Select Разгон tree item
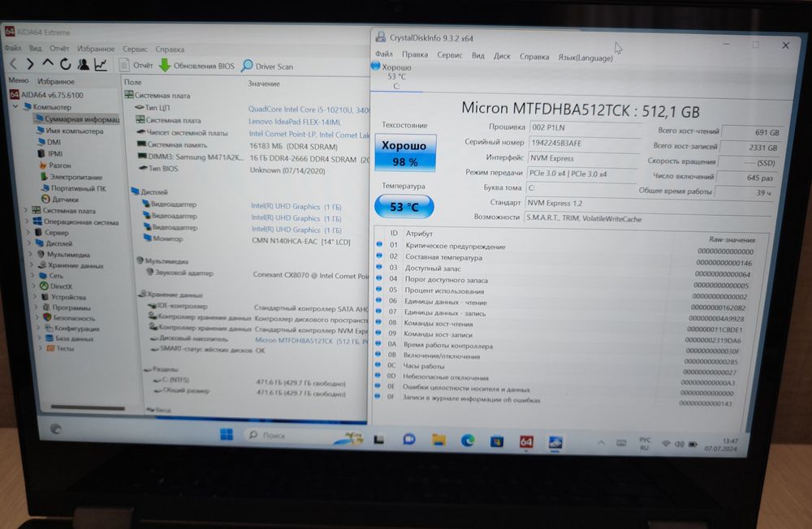 (x=55, y=166)
